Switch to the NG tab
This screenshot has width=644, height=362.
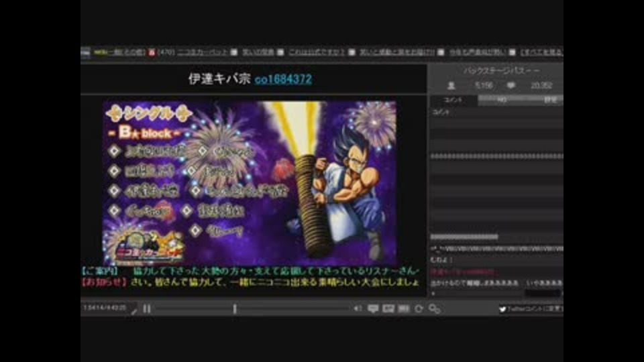click(x=502, y=100)
